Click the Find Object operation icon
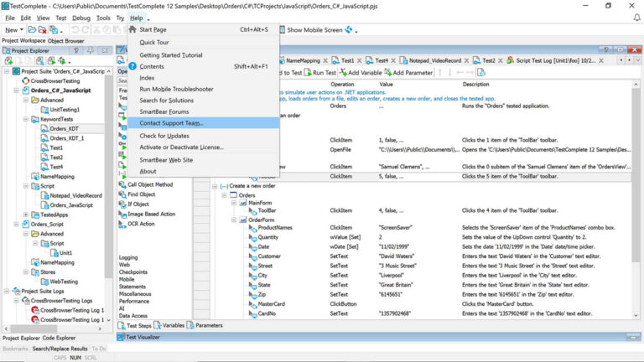This screenshot has height=362, width=644. point(122,194)
